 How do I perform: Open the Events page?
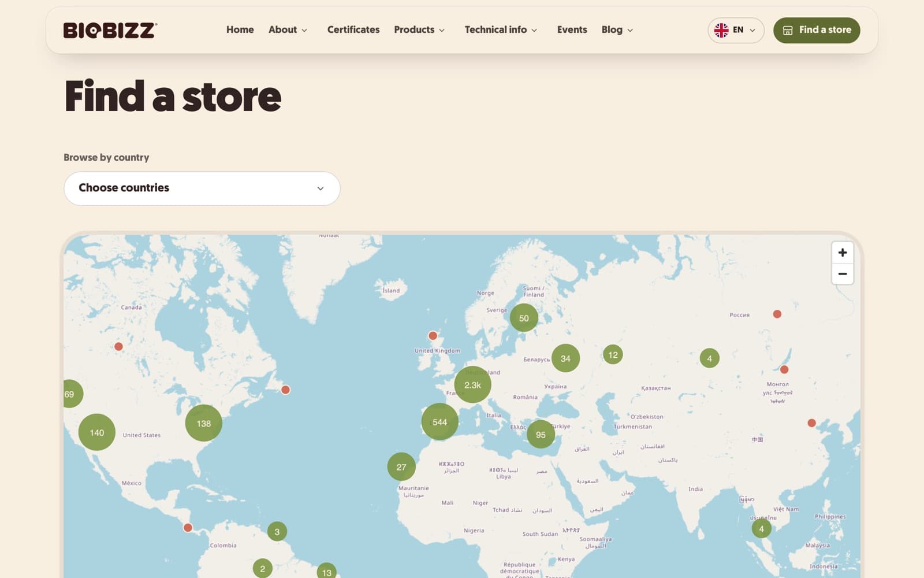[x=572, y=30]
